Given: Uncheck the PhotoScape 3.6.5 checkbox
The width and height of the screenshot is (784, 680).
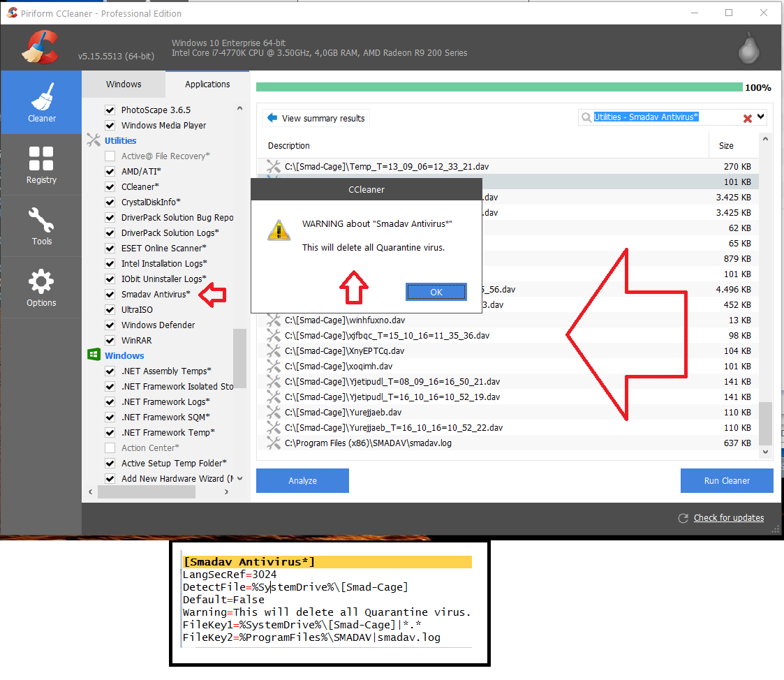Looking at the screenshot, I should [x=110, y=110].
